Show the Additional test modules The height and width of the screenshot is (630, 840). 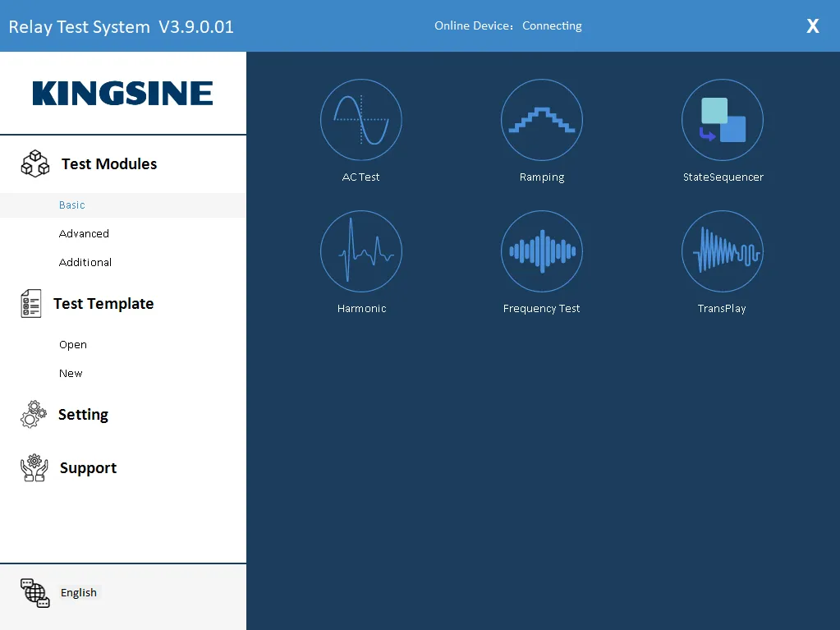point(85,263)
